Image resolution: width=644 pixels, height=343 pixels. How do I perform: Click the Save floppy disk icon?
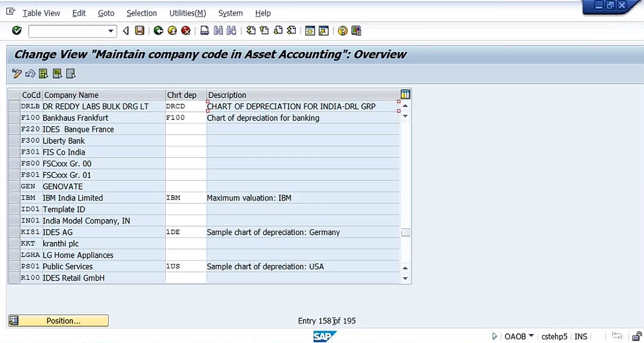click(140, 31)
